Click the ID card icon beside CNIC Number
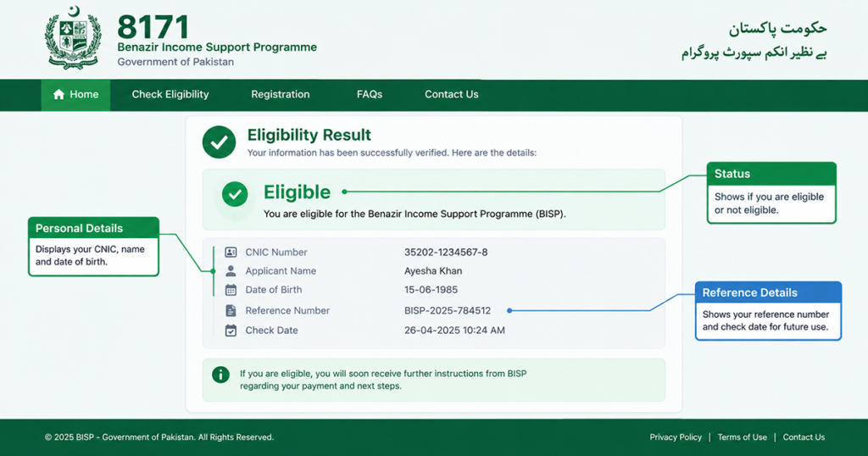Viewport: 868px width, 456px height. [231, 253]
